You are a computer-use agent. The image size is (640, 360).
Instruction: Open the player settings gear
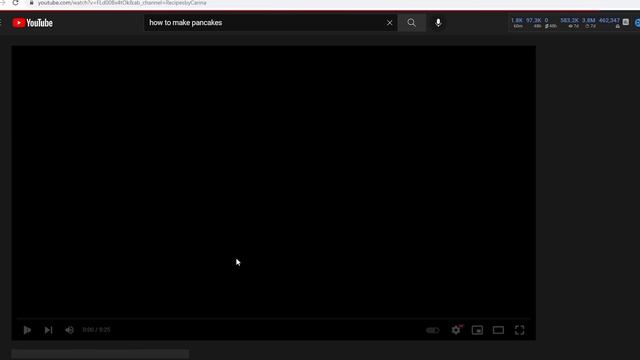point(456,330)
